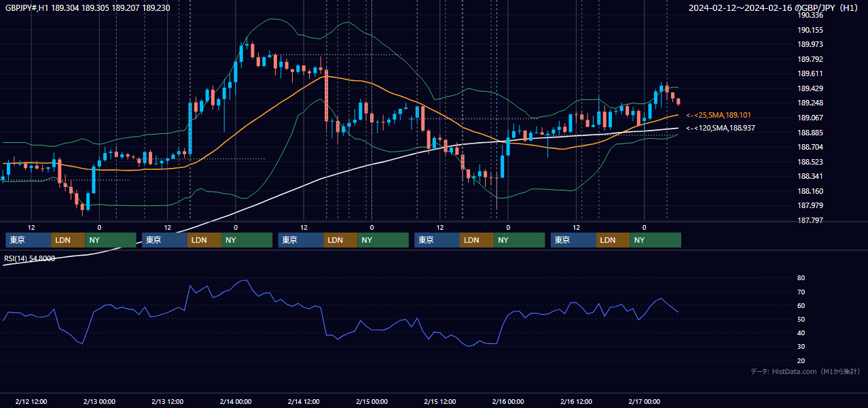Click price axis value 188.341
868x408 pixels.
(x=810, y=176)
